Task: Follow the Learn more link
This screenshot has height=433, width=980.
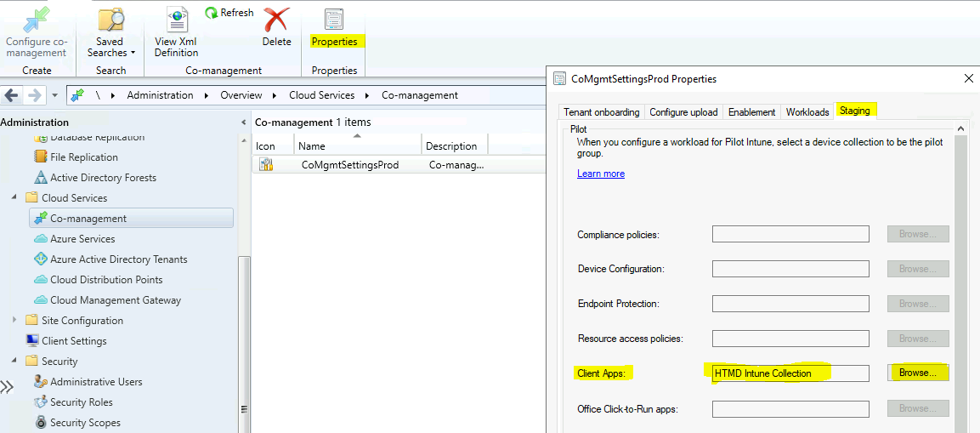Action: click(601, 174)
